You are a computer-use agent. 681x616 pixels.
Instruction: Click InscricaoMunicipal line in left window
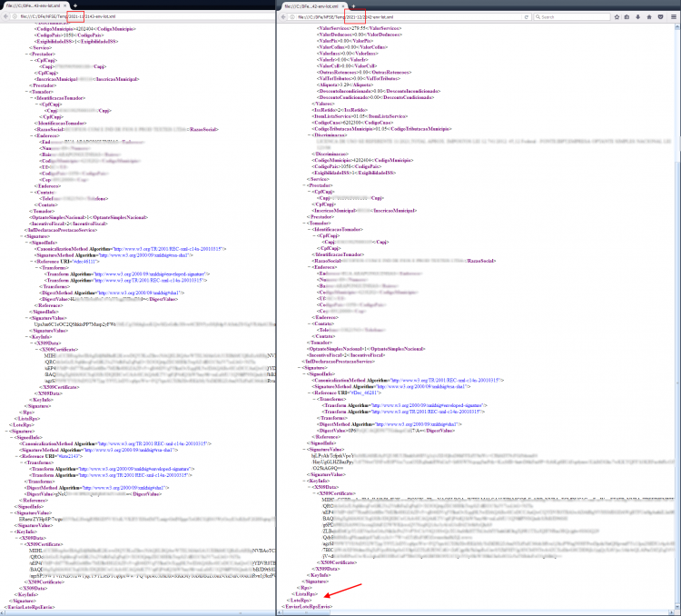pyautogui.click(x=87, y=79)
